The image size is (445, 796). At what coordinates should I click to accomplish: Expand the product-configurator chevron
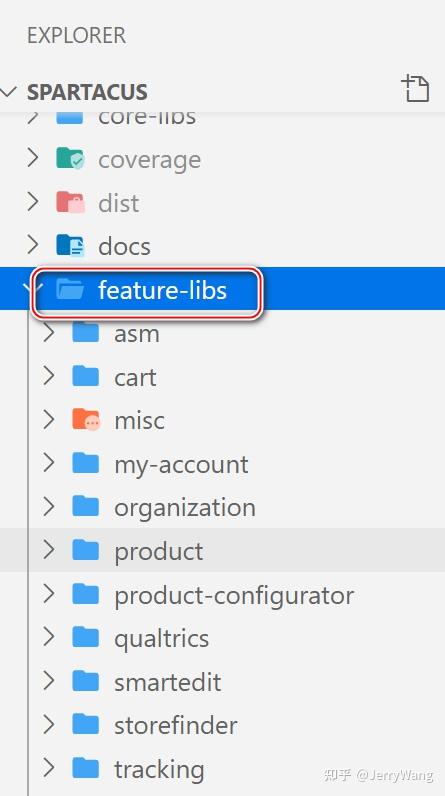49,593
